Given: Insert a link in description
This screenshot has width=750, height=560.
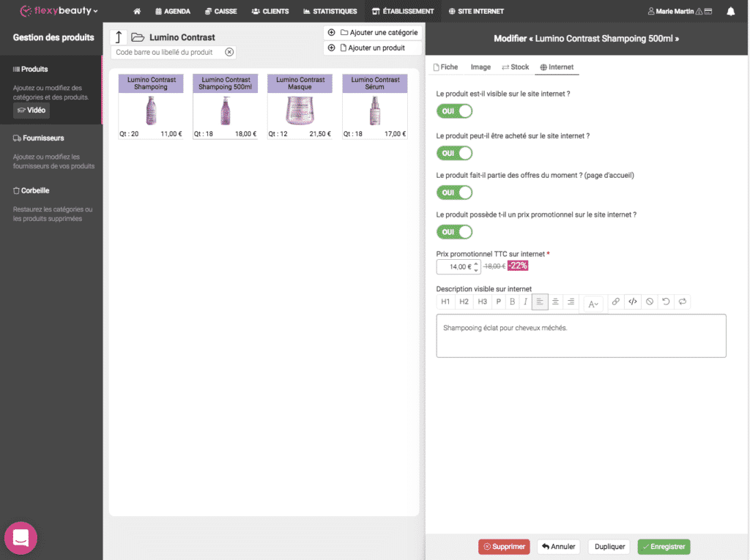Looking at the screenshot, I should (x=615, y=302).
